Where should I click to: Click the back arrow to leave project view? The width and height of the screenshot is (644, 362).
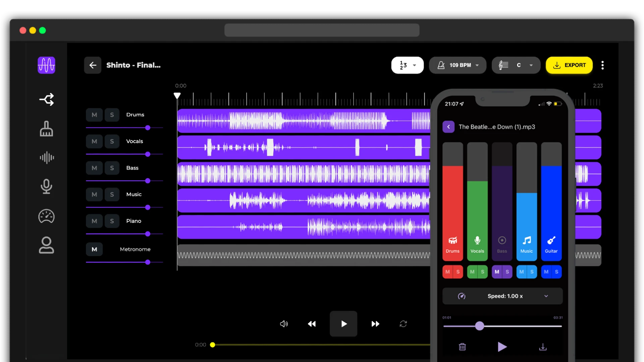click(93, 65)
